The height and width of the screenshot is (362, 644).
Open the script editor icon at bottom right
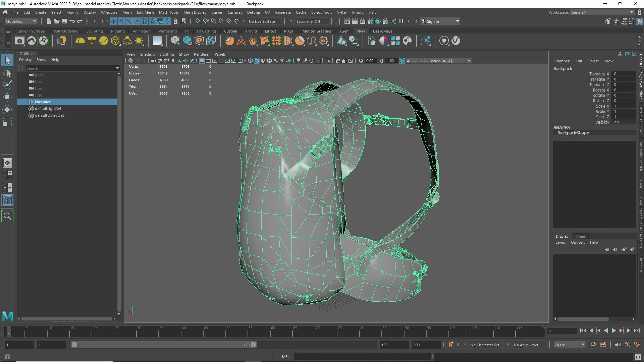coord(638,357)
